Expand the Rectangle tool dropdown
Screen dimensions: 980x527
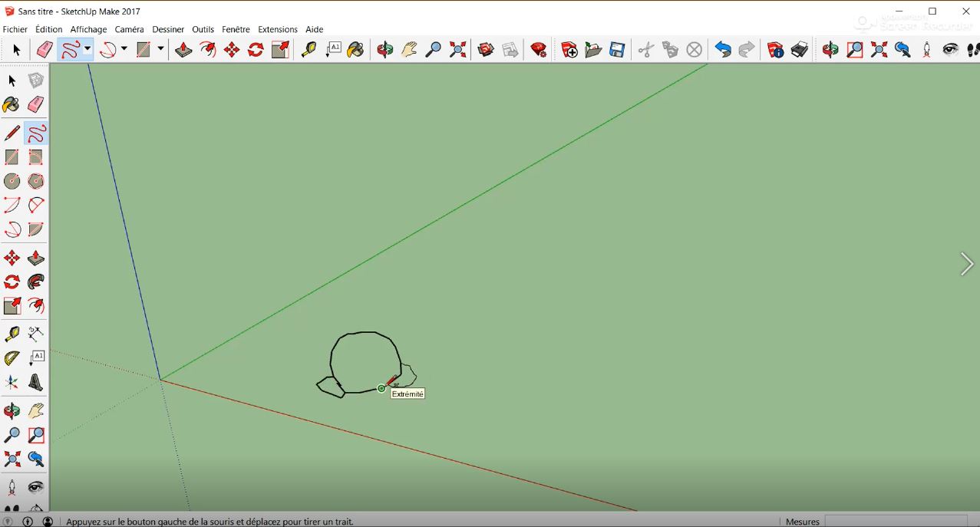[160, 49]
